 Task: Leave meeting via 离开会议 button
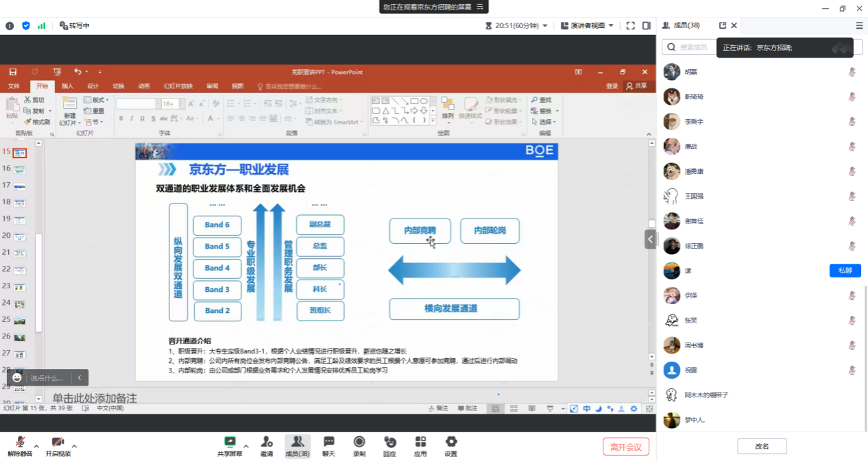tap(626, 447)
